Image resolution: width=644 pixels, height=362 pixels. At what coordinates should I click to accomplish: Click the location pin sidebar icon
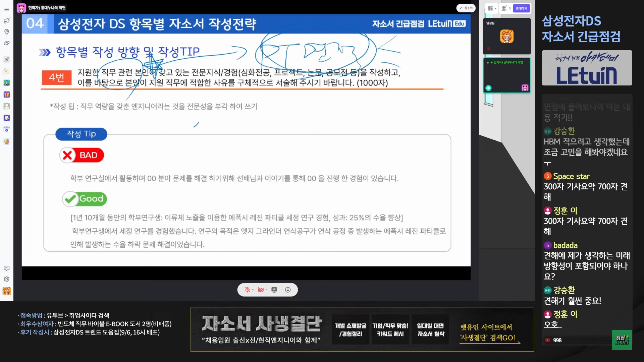(x=7, y=32)
